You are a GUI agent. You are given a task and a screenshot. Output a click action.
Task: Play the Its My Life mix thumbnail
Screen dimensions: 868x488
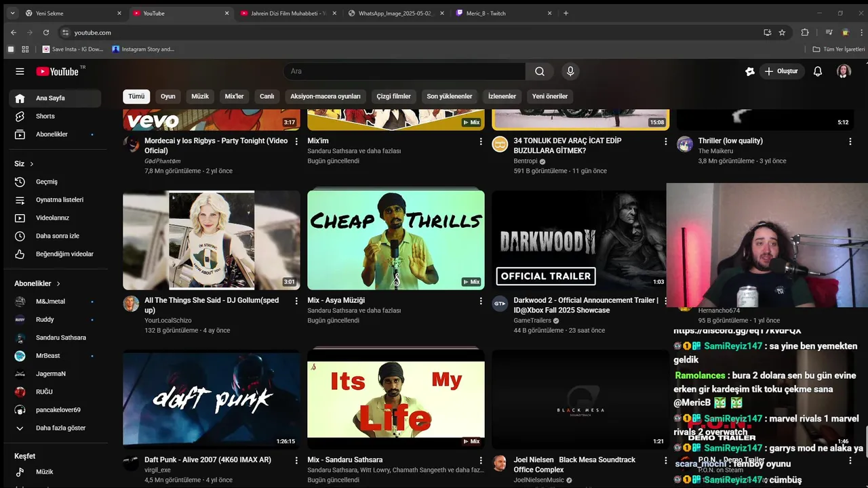(x=396, y=399)
